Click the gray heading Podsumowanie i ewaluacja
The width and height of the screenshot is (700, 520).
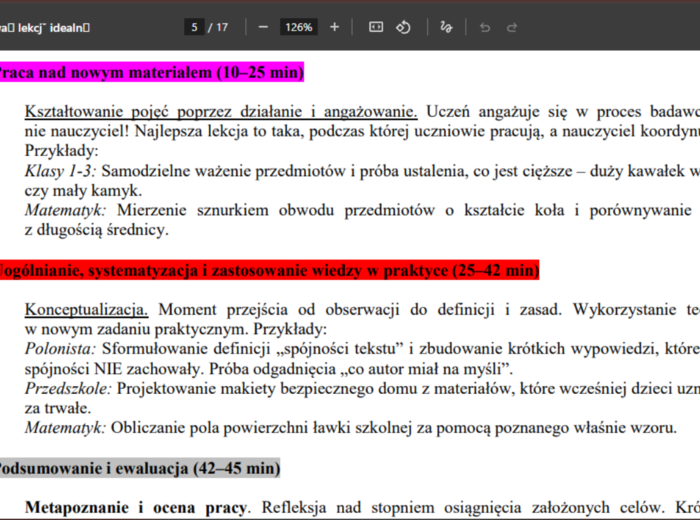140,468
